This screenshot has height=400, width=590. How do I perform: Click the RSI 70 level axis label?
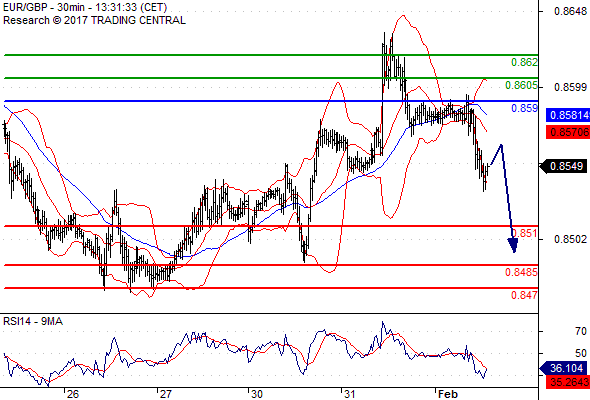click(581, 331)
